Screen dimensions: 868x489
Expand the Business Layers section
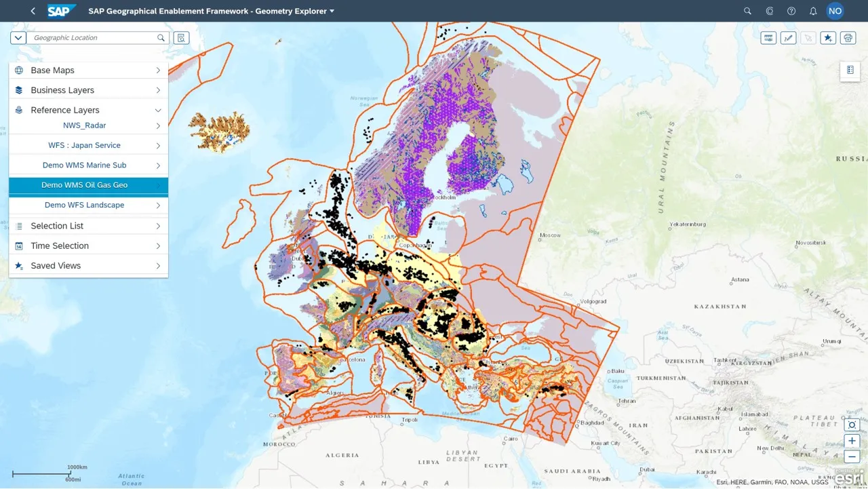88,90
